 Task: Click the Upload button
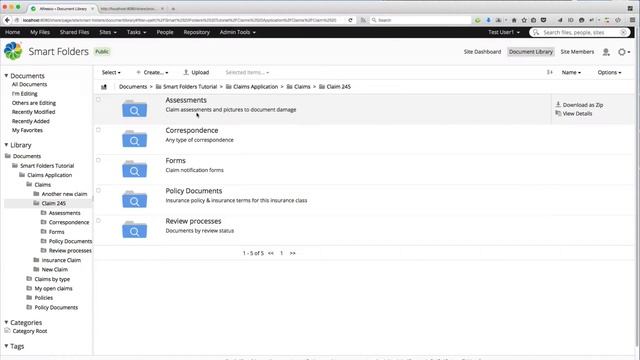(x=196, y=72)
